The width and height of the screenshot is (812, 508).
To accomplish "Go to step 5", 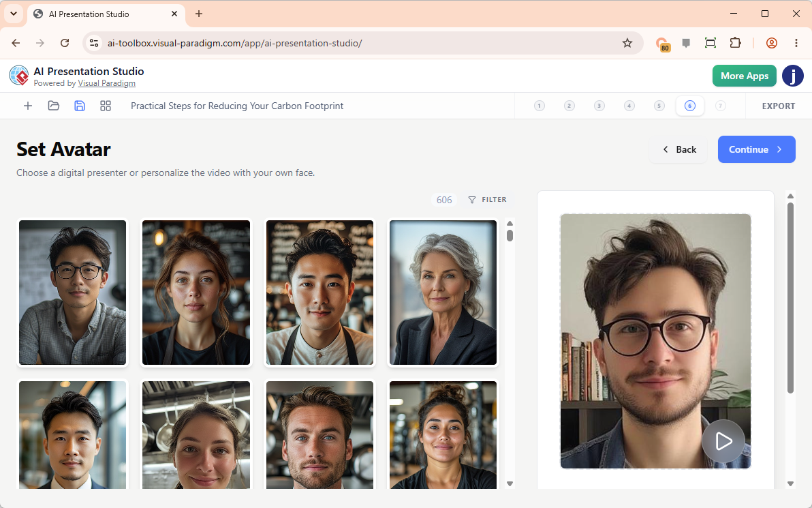I will click(x=659, y=106).
